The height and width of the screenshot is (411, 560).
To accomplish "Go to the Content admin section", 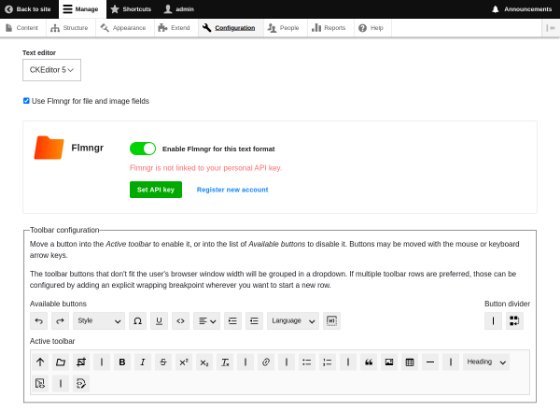I will pos(22,28).
